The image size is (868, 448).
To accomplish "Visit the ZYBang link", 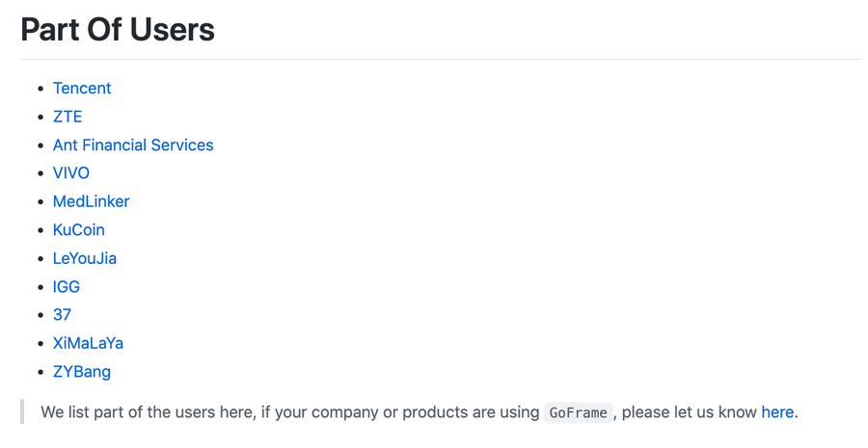I will 82,372.
